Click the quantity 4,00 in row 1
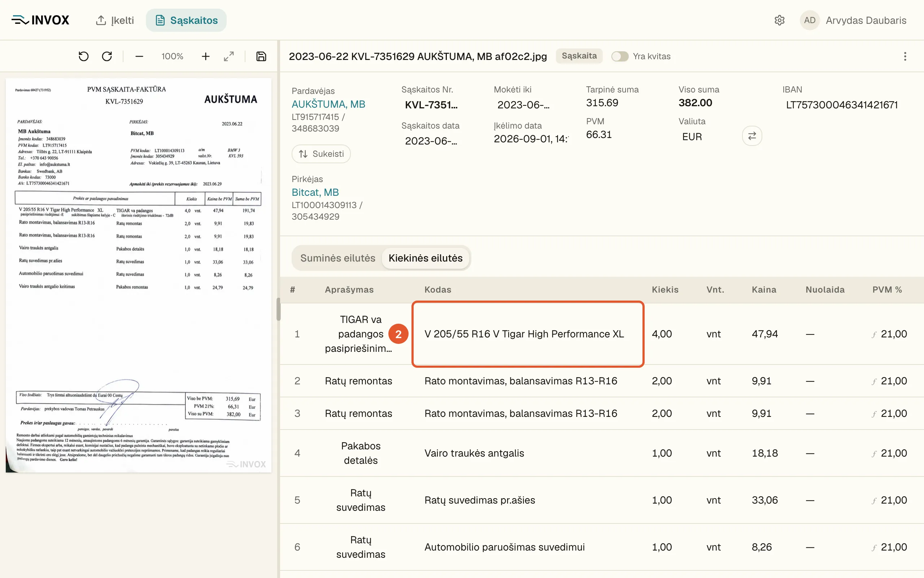924x578 pixels. 662,334
